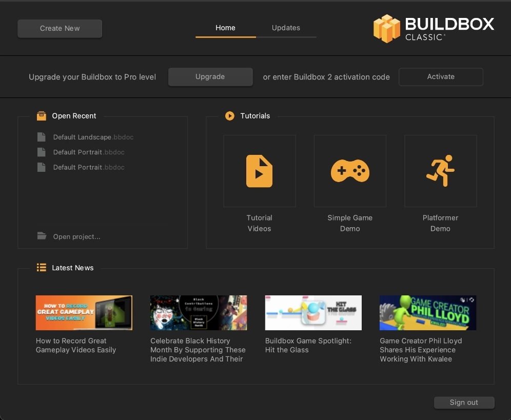Viewport: 511px width, 420px height.
Task: Click the Open Recent archive box icon
Action: click(x=42, y=116)
